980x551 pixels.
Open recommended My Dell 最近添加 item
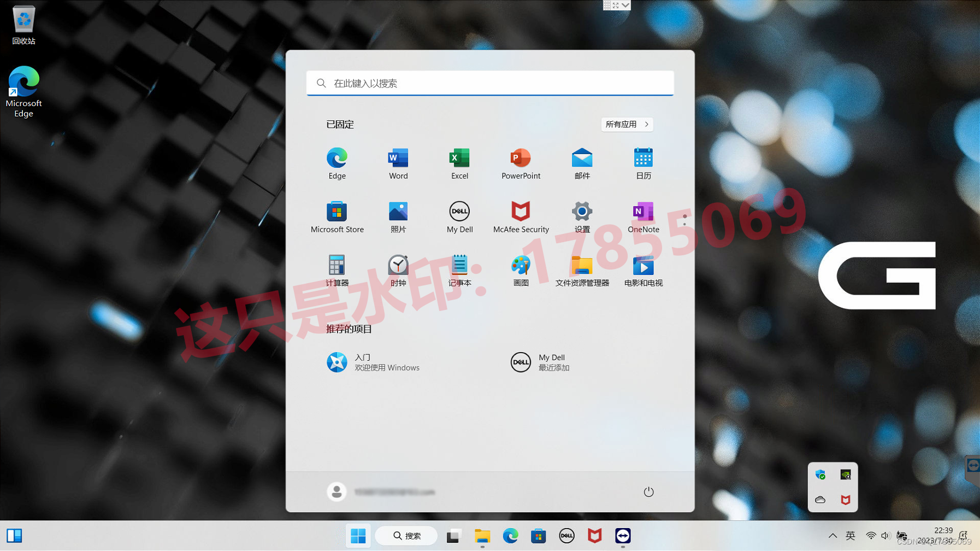[x=541, y=362]
